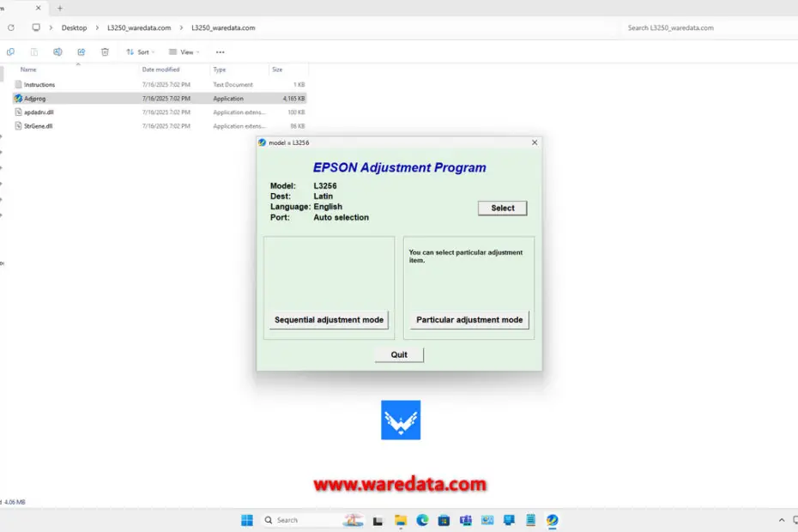Click the Windows Start button

(247, 520)
